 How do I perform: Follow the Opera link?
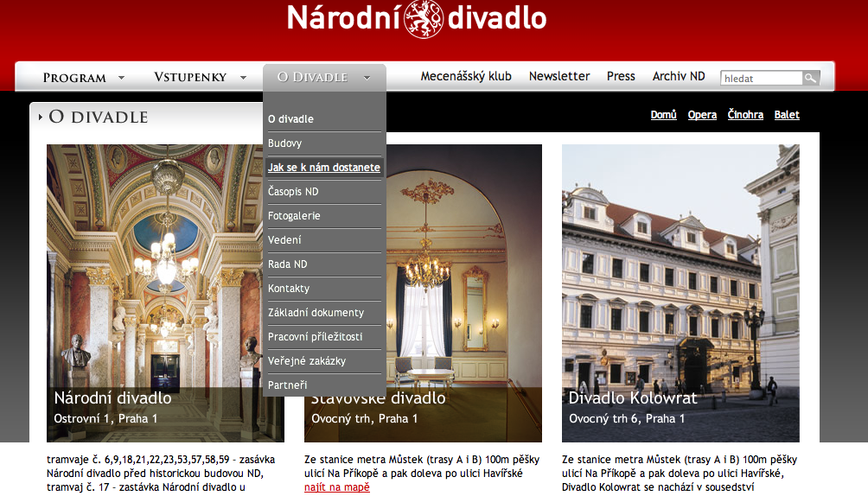click(702, 115)
